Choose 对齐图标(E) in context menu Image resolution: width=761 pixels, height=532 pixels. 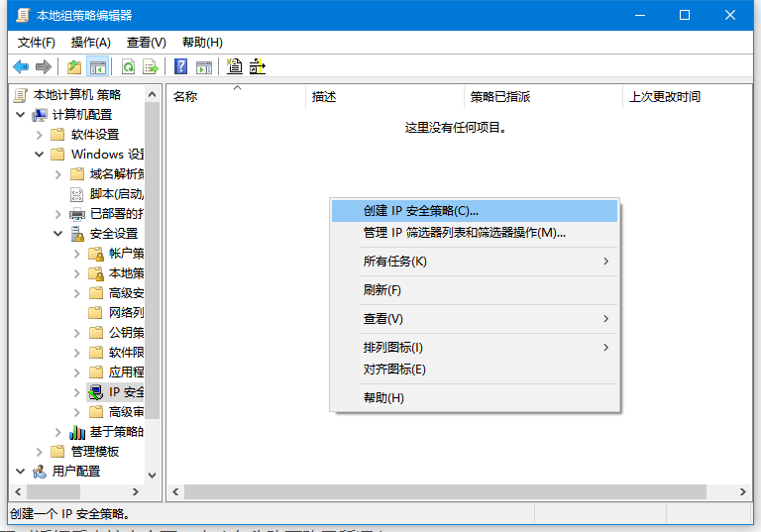click(475, 370)
